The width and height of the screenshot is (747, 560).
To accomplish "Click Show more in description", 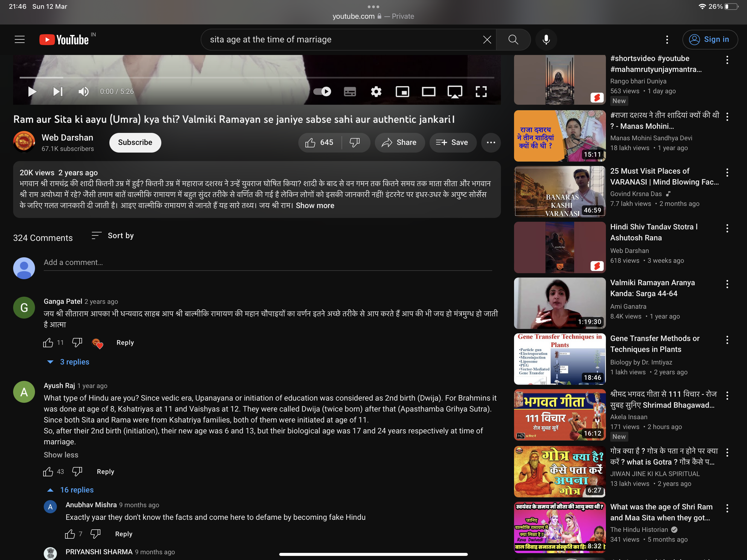I will pyautogui.click(x=315, y=206).
